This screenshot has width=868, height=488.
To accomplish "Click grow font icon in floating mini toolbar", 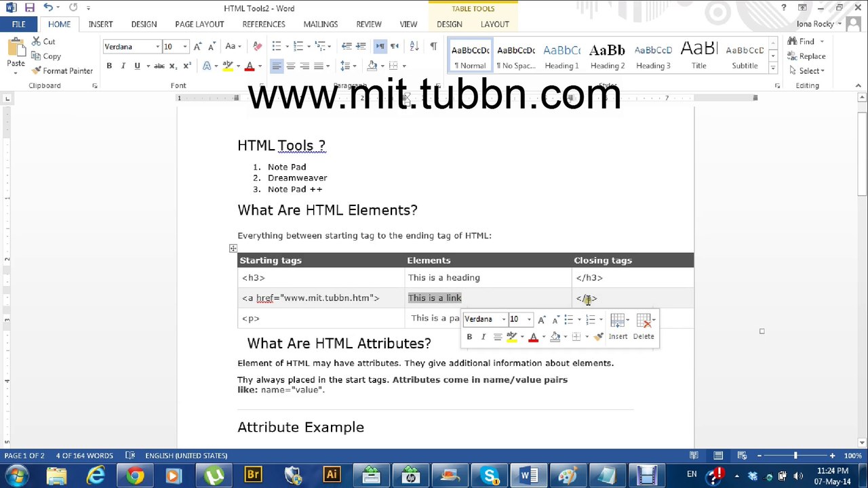I will (x=541, y=319).
